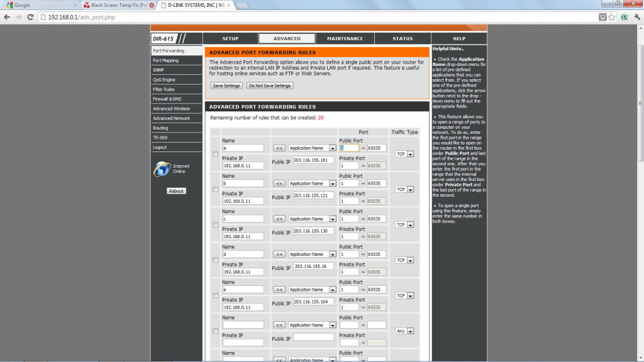Switch to the HELP tab
This screenshot has width=644, height=362.
(459, 38)
